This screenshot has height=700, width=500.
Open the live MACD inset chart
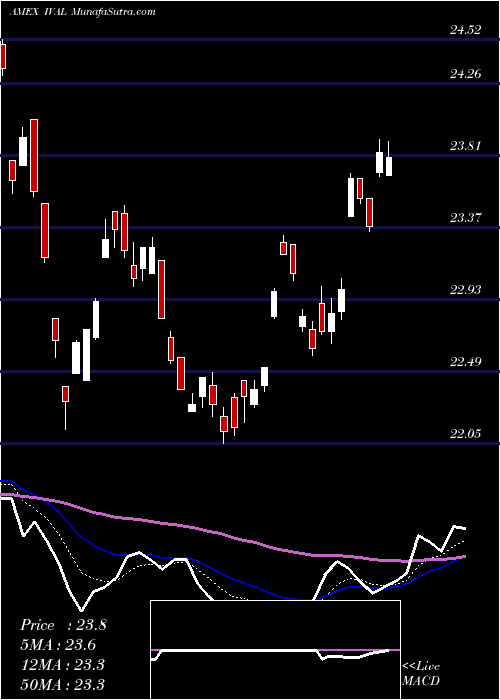click(x=275, y=650)
